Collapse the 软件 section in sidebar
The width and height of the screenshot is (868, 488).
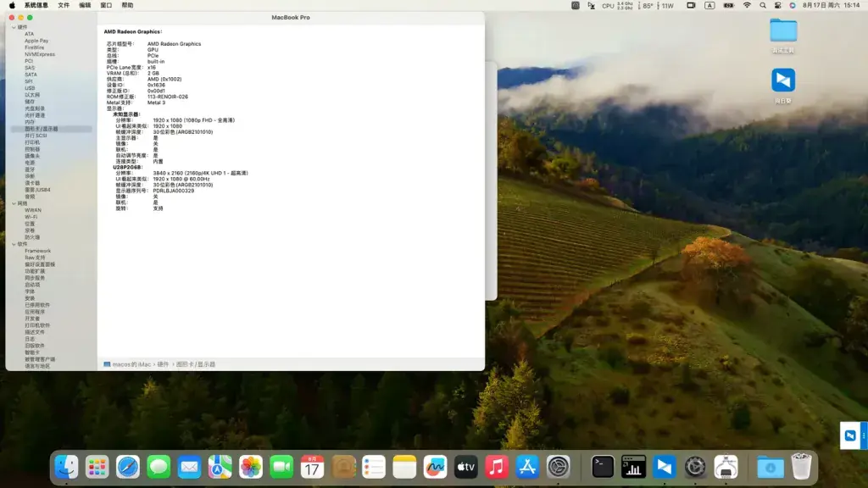point(14,244)
